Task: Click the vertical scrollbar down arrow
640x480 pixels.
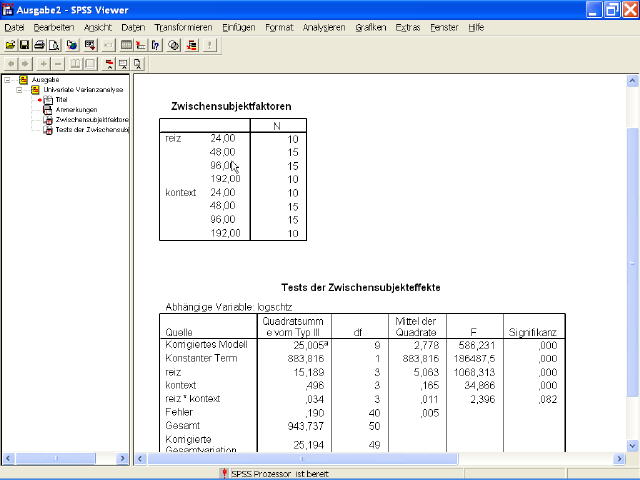Action: pos(632,444)
